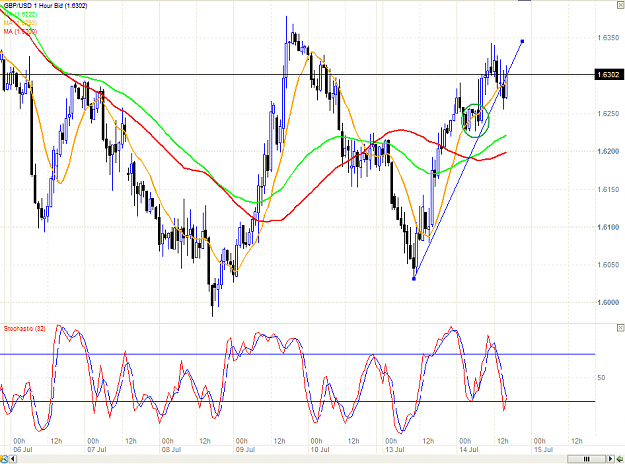Click the 14 Jul date label
The height and width of the screenshot is (464, 625).
[469, 450]
